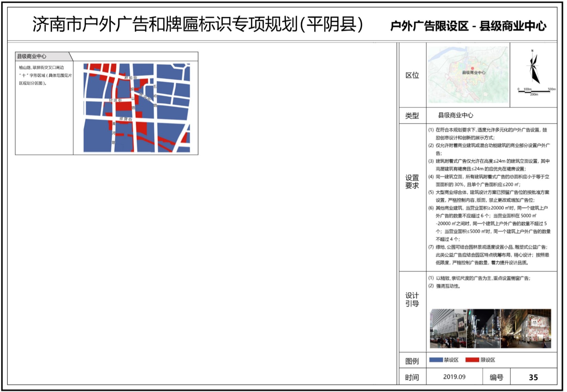Click the 财源街 street label on the map
Viewport: 567px width, 392px height.
(x=115, y=100)
